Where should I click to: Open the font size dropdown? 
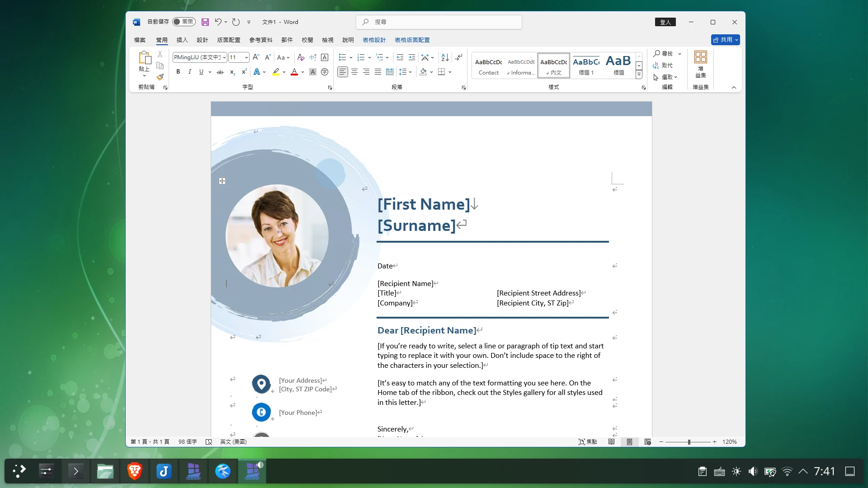(246, 57)
